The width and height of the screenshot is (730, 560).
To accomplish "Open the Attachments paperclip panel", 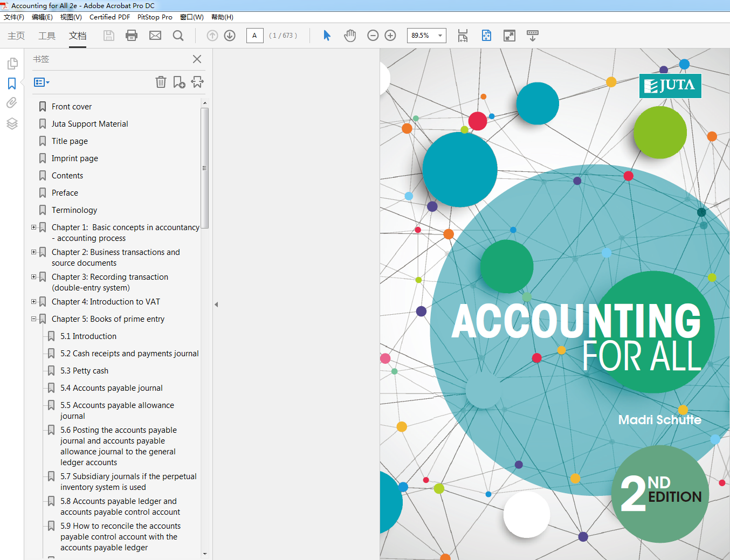I will pyautogui.click(x=12, y=102).
